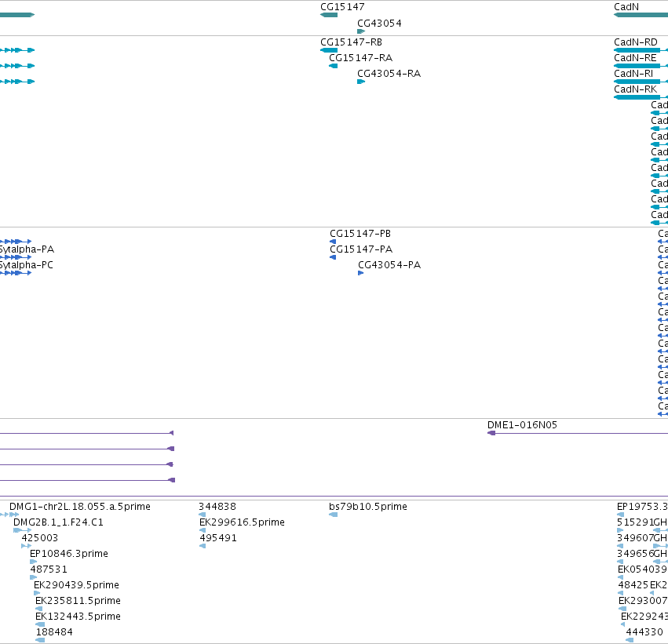Click the bs79b10.5prime EST label
This screenshot has height=644, width=668.
coord(367,507)
